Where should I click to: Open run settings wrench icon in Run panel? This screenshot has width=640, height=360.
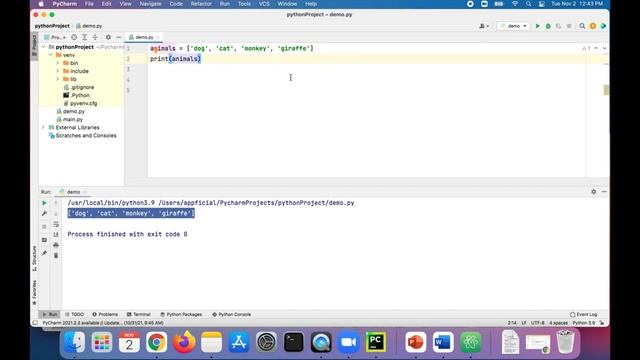click(44, 213)
